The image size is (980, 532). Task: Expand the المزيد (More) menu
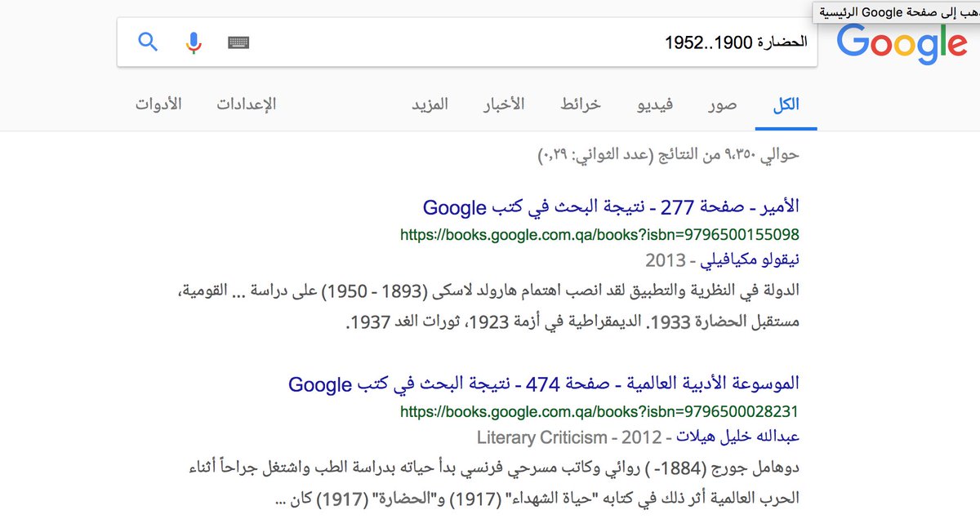[x=430, y=104]
